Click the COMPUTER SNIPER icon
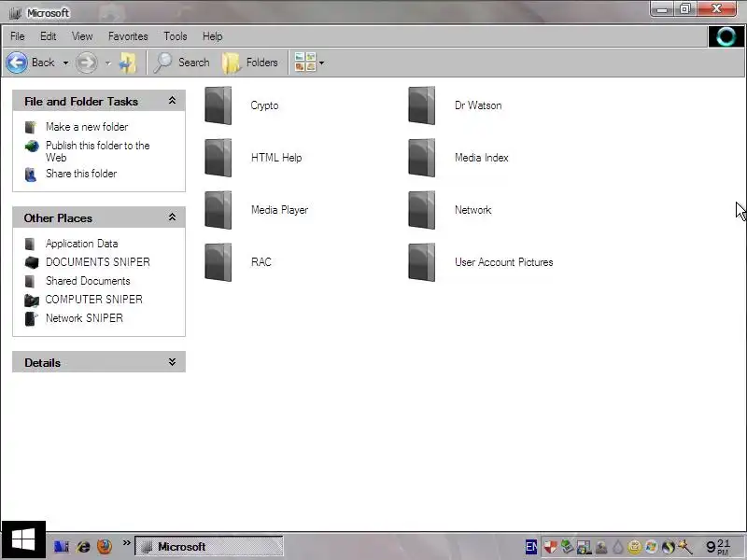Screen dimensions: 747x560 [32, 300]
